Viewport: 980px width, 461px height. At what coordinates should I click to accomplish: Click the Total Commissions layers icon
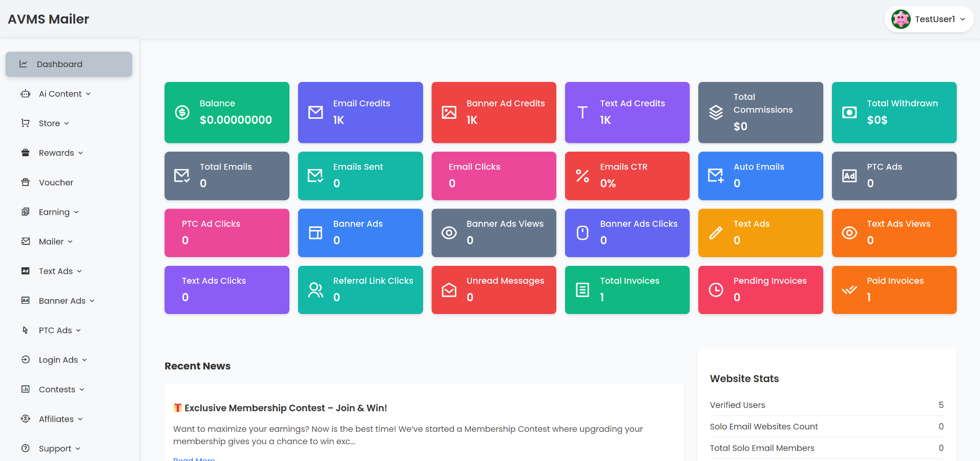(716, 112)
